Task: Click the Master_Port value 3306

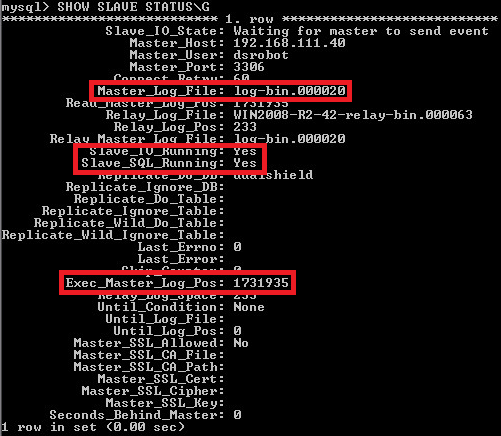Action: pyautogui.click(x=249, y=67)
